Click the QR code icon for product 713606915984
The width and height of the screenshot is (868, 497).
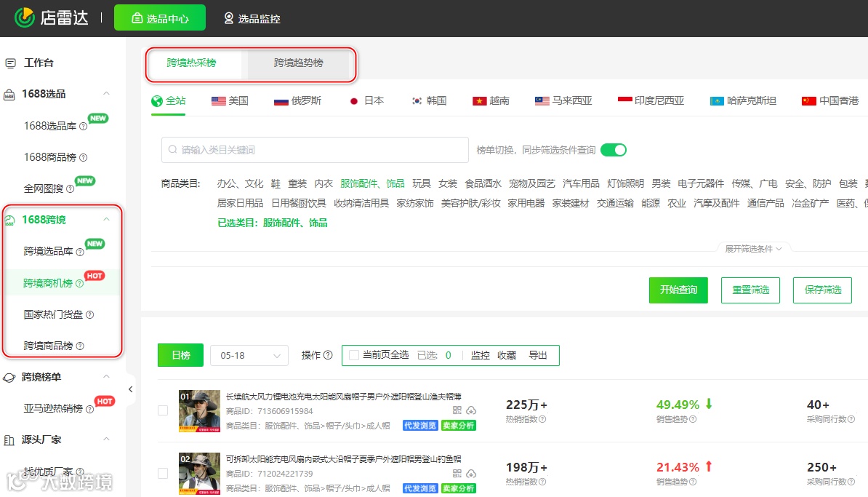457,410
